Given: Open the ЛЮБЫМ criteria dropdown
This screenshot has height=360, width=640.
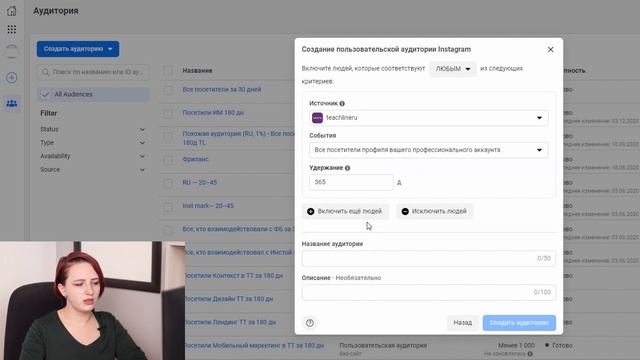Looking at the screenshot, I should [452, 69].
